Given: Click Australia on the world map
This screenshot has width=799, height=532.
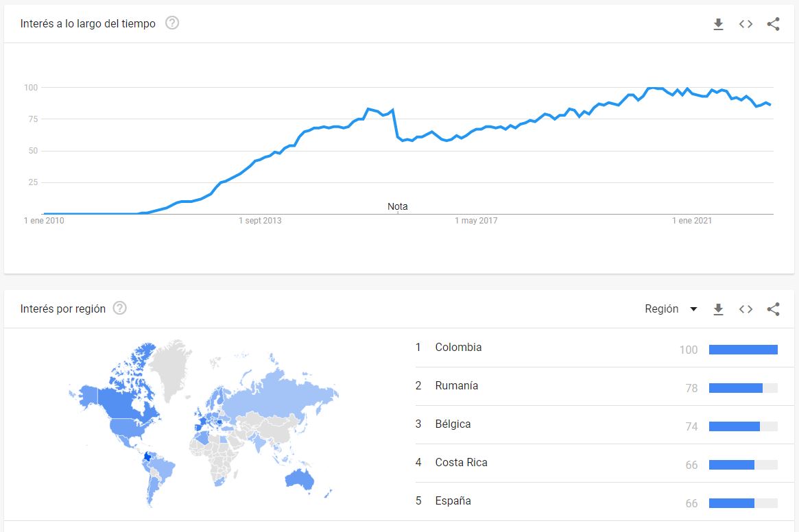Looking at the screenshot, I should click(300, 478).
